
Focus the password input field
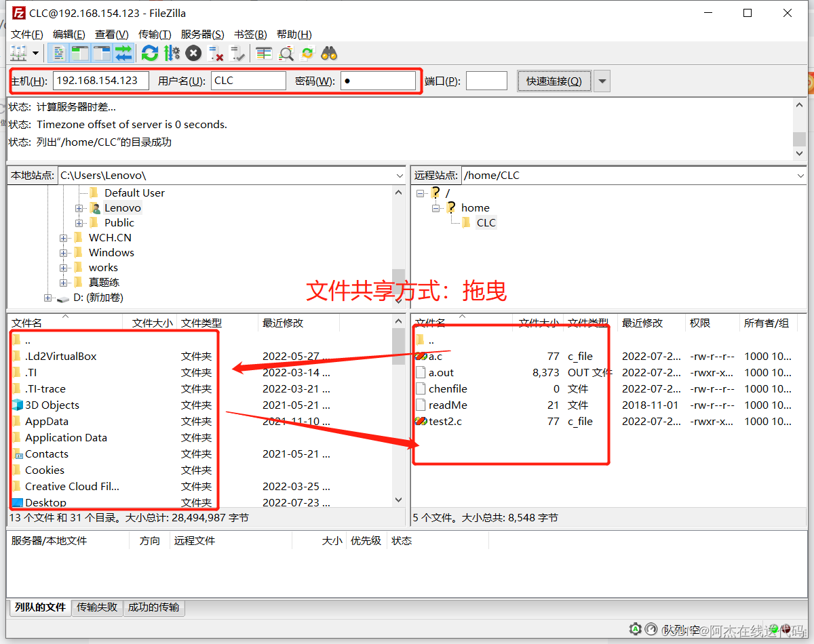pyautogui.click(x=378, y=81)
